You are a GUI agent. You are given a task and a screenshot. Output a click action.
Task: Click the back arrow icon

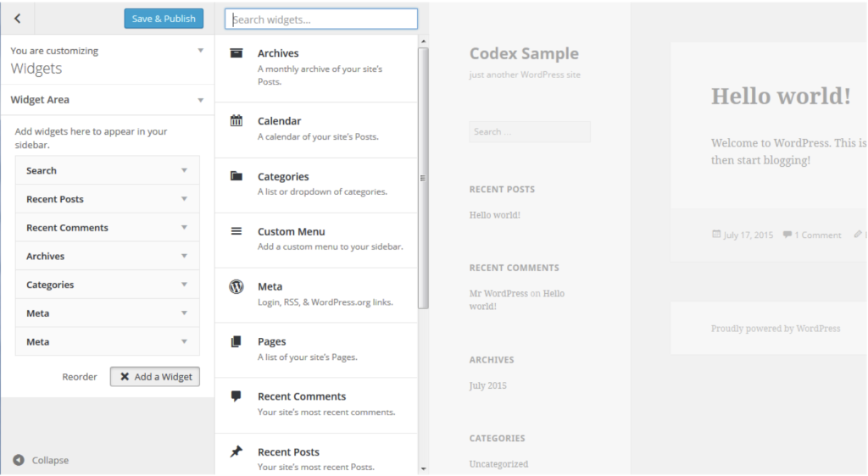click(x=18, y=19)
